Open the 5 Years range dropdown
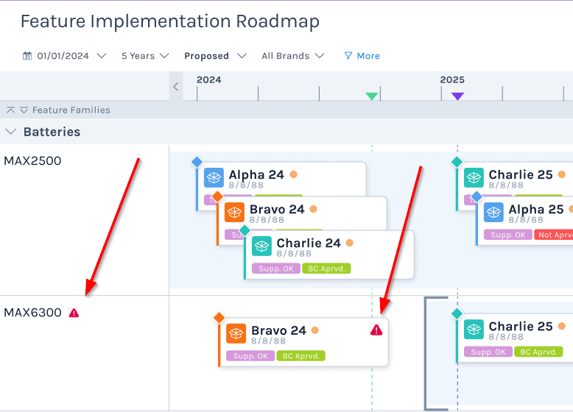Image resolution: width=573 pixels, height=412 pixels. click(145, 56)
